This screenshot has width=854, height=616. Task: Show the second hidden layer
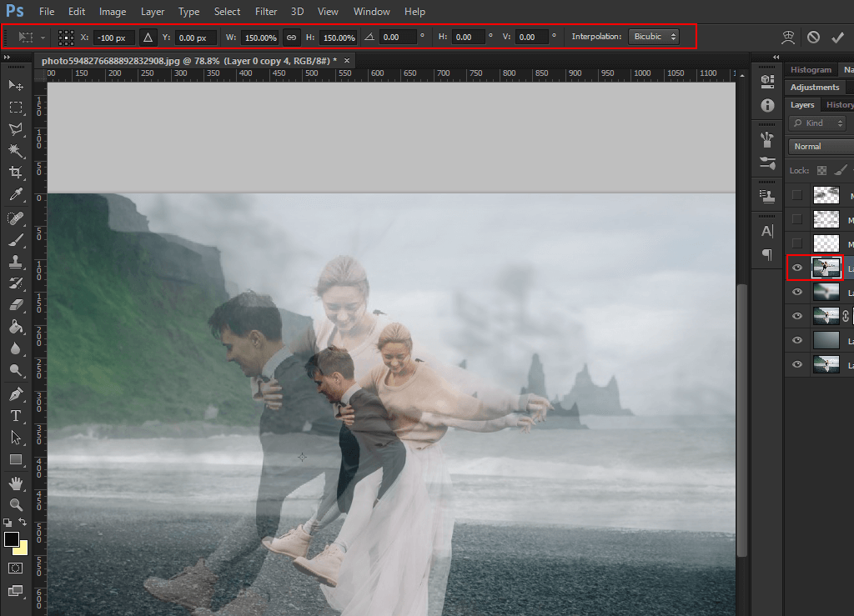tap(797, 218)
